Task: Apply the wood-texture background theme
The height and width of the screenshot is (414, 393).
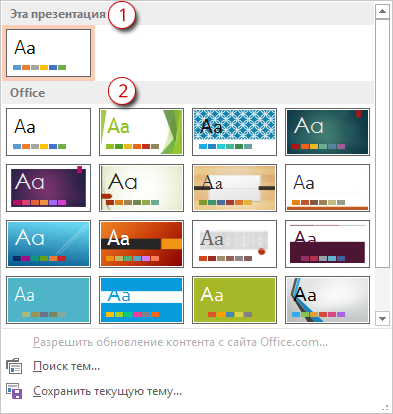Action: pos(234,188)
